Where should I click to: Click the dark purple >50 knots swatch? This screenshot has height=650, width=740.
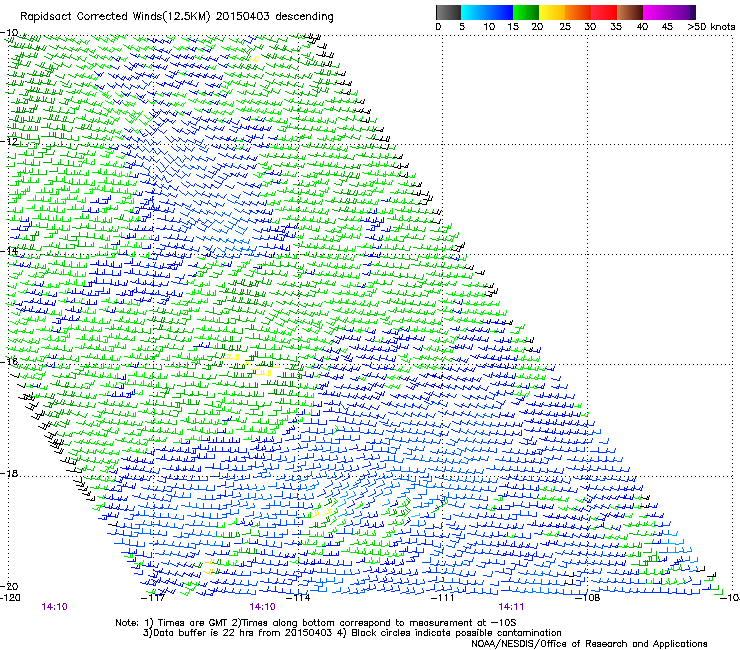[693, 12]
